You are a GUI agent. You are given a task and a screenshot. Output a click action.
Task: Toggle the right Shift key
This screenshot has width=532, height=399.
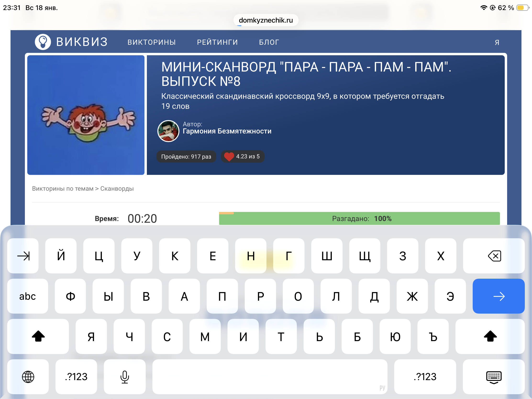pyautogui.click(x=490, y=337)
